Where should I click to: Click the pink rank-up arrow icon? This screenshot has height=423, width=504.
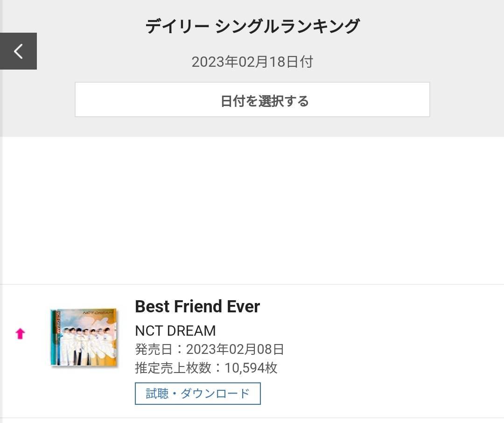point(20,333)
